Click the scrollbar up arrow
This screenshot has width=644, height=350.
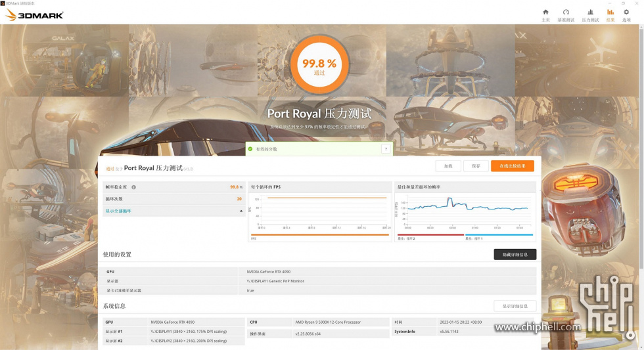click(641, 27)
